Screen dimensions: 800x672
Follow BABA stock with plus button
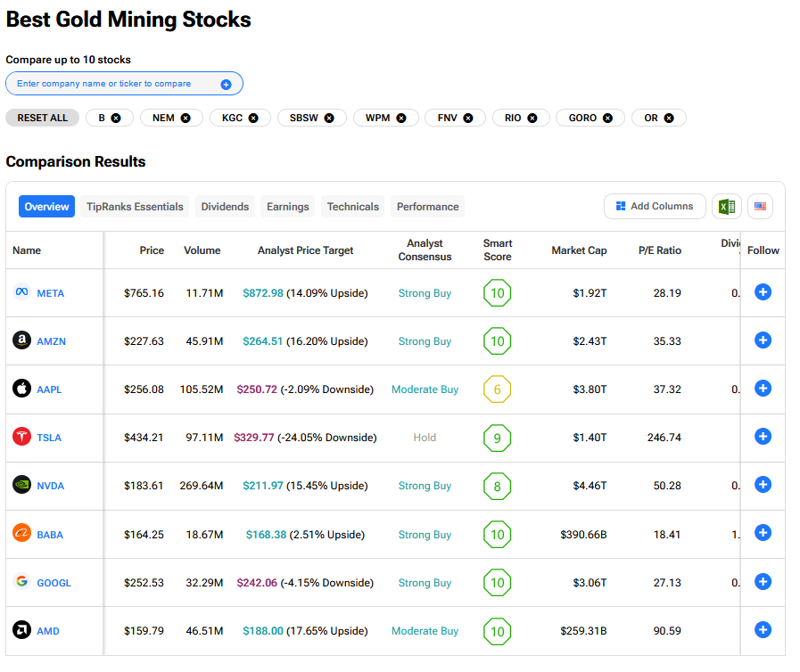(763, 533)
